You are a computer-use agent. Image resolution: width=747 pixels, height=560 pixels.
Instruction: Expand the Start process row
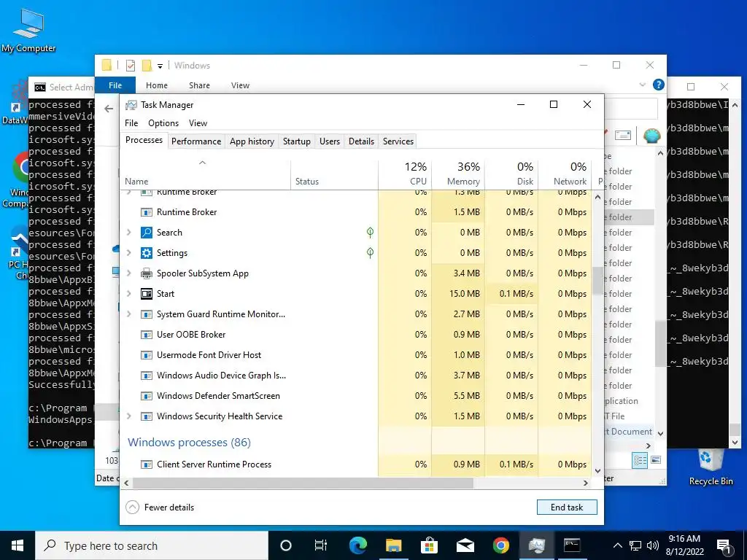tap(128, 294)
